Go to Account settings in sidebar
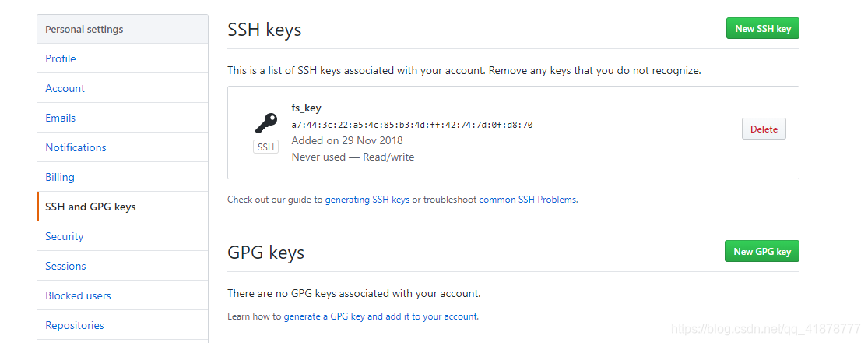 [122, 88]
